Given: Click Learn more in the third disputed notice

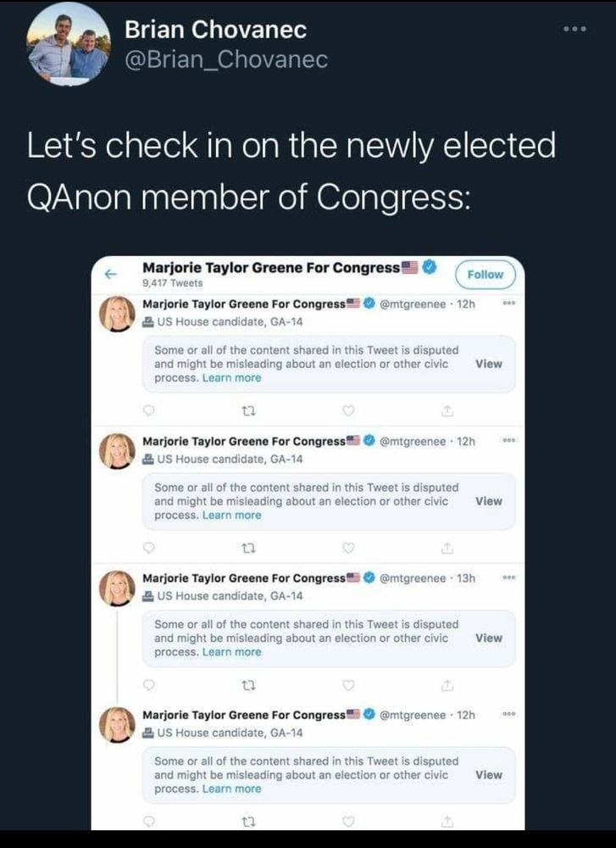Looking at the screenshot, I should click(231, 652).
